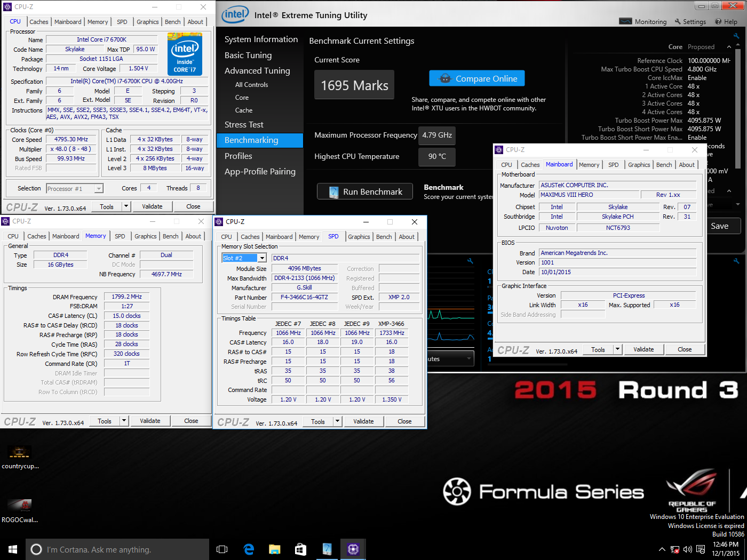Click the Tools button in CPU-Z CPU window

[x=107, y=206]
